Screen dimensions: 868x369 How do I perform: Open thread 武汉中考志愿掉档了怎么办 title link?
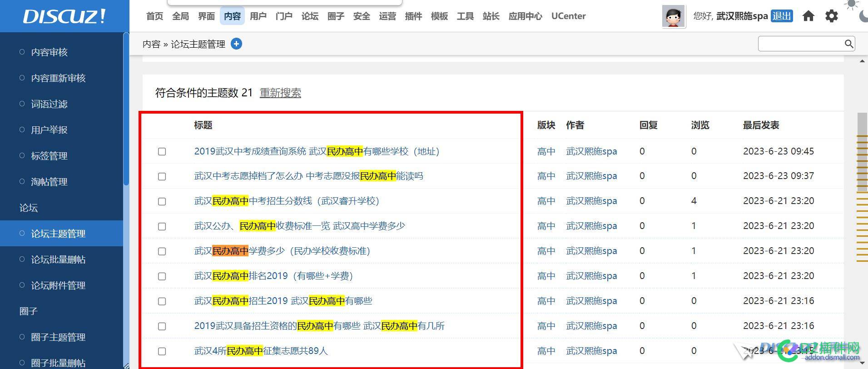pyautogui.click(x=308, y=176)
